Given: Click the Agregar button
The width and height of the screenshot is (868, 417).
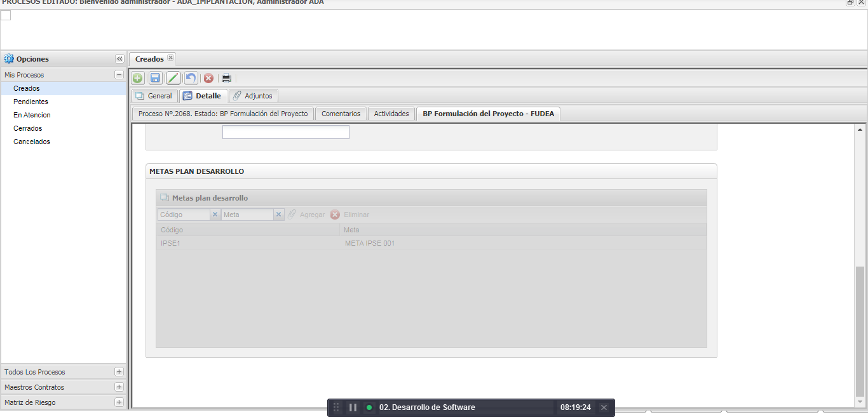Looking at the screenshot, I should click(x=306, y=215).
